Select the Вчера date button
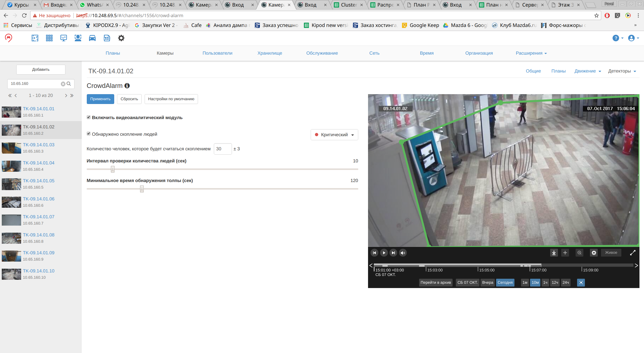 (488, 283)
